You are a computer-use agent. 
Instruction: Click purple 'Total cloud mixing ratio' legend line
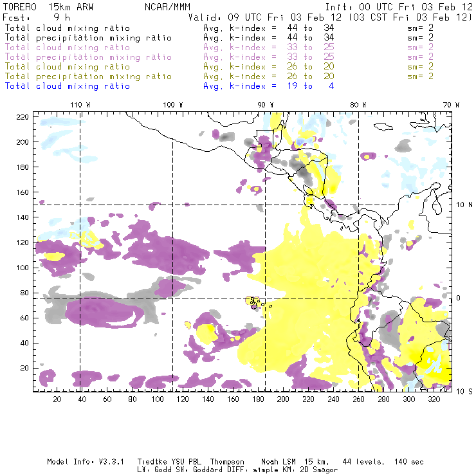pos(68,48)
